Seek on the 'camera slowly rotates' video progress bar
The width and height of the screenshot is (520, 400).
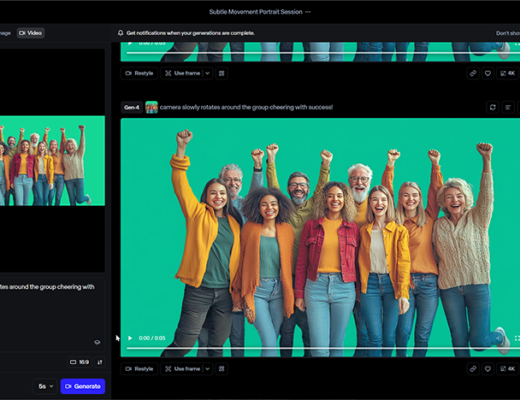click(x=323, y=348)
